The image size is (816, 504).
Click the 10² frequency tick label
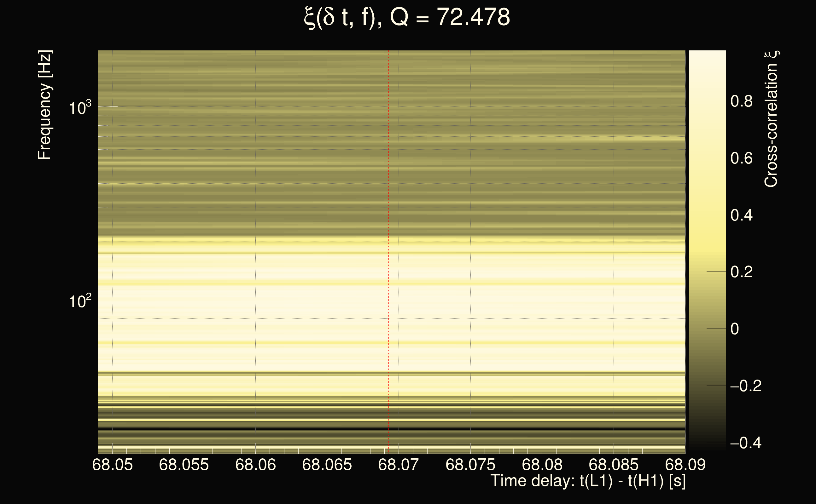point(80,301)
